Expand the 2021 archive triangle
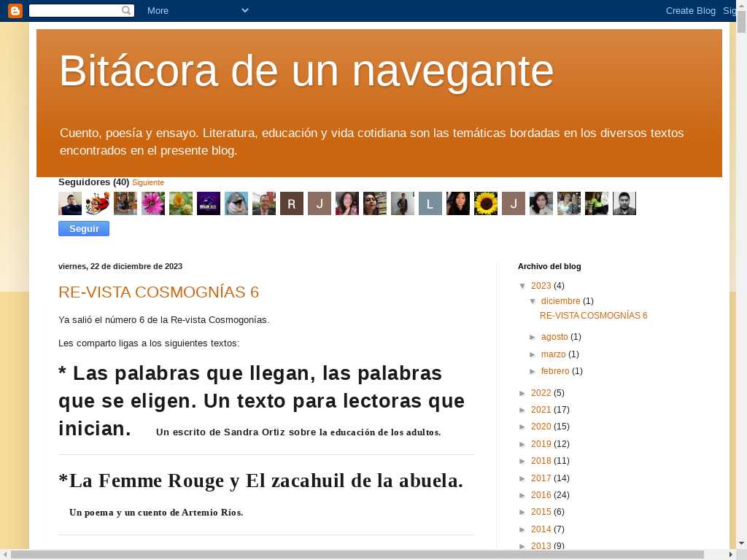 click(522, 410)
